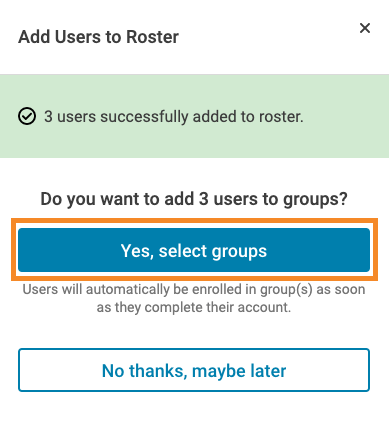Image resolution: width=389 pixels, height=426 pixels.
Task: Click 'Users will automatically be enrolled' line
Action: coord(194,289)
